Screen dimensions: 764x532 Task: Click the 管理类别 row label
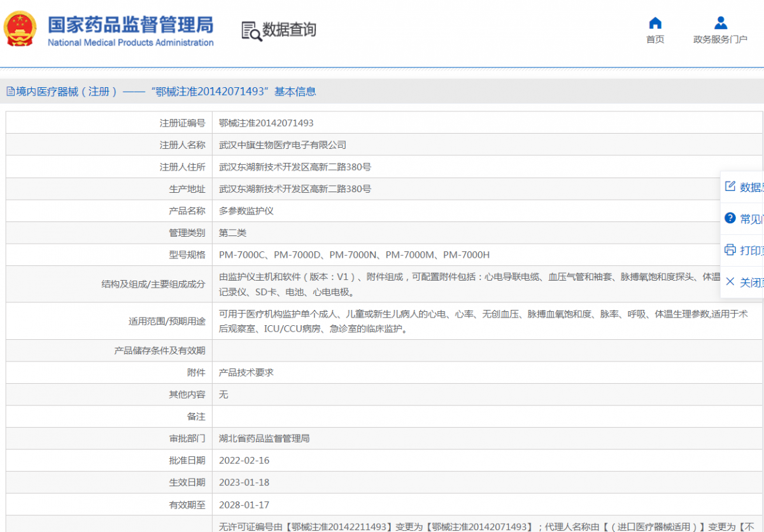point(187,233)
